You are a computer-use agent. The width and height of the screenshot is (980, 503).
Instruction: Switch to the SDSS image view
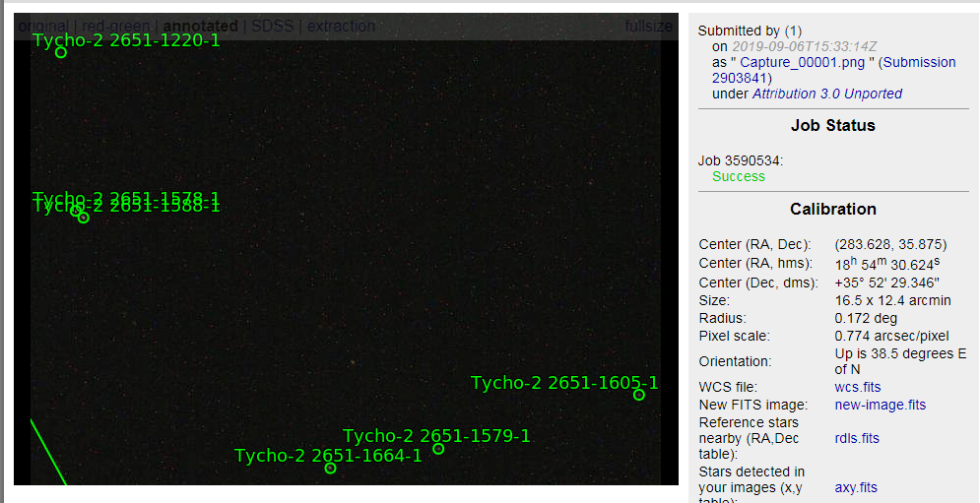(272, 27)
